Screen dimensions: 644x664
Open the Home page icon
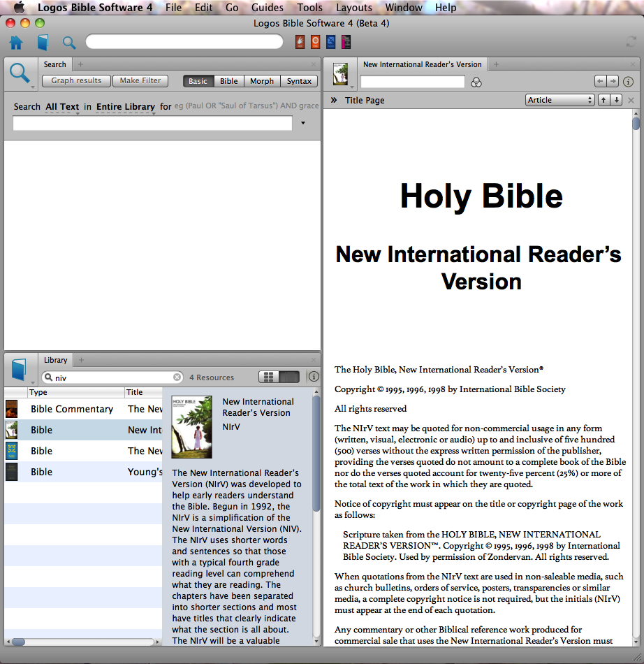16,43
